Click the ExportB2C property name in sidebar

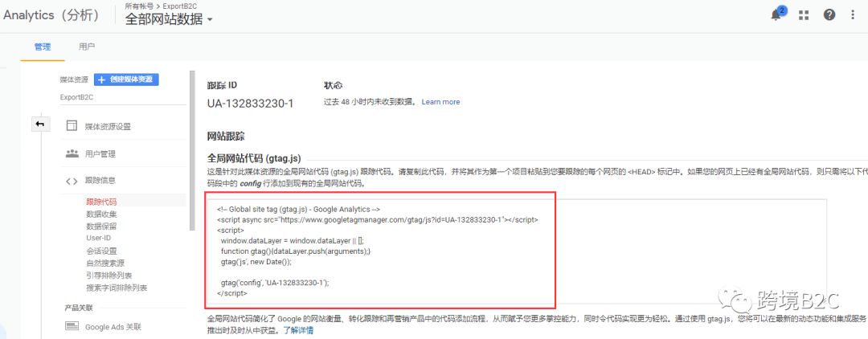(x=75, y=96)
